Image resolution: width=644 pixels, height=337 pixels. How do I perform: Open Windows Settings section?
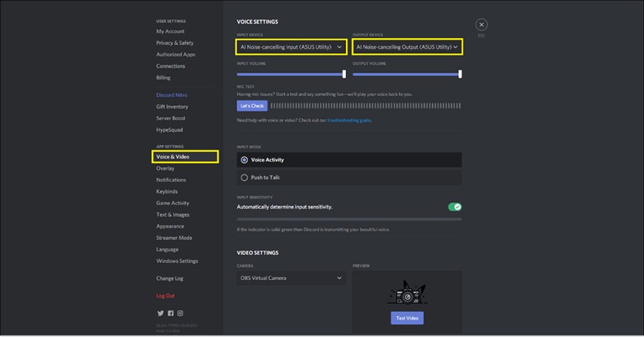(177, 261)
